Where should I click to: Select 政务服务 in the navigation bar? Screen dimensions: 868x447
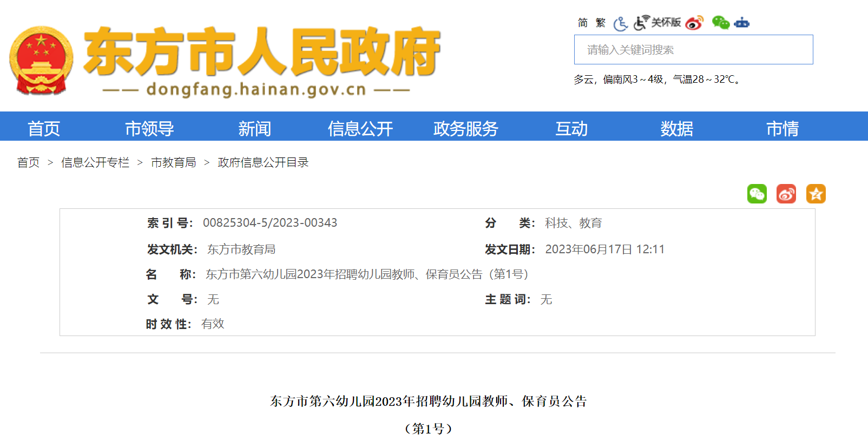pos(466,129)
